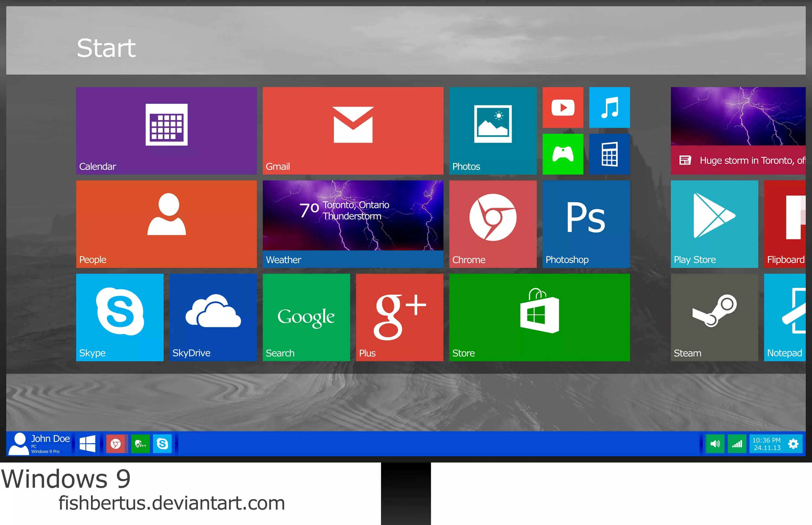Click the volume speaker icon in tray
This screenshot has width=812, height=525.
715,443
